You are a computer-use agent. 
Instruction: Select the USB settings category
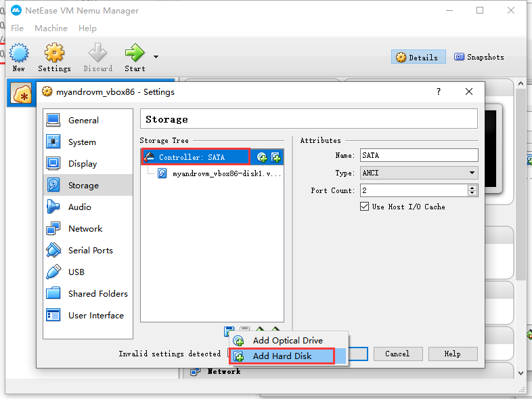click(88, 272)
